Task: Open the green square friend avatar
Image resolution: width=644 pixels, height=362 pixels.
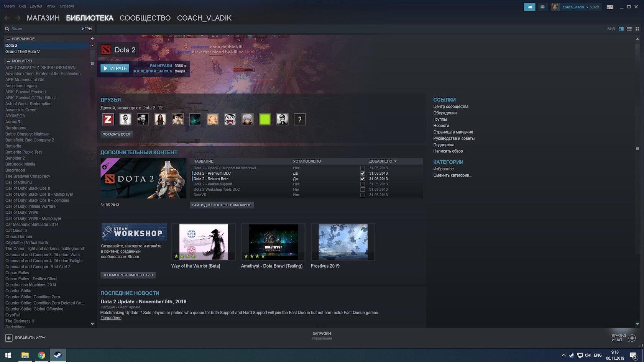Action: coord(265,119)
